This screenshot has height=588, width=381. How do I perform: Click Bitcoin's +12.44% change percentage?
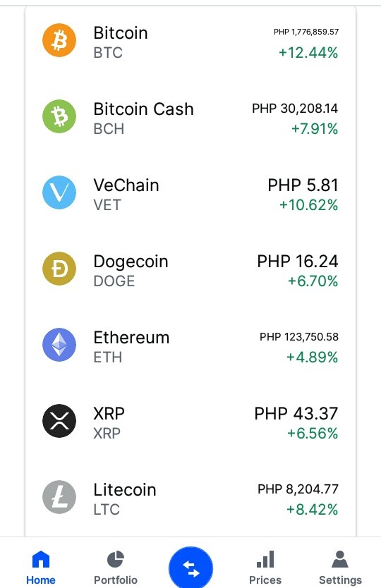click(308, 53)
